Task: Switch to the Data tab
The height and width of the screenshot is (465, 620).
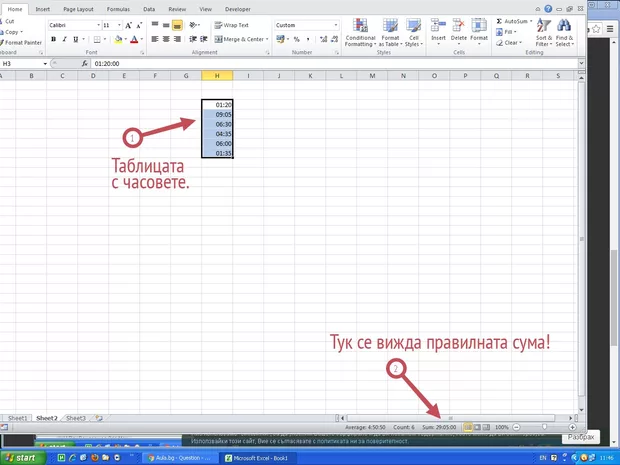Action: 149,9
